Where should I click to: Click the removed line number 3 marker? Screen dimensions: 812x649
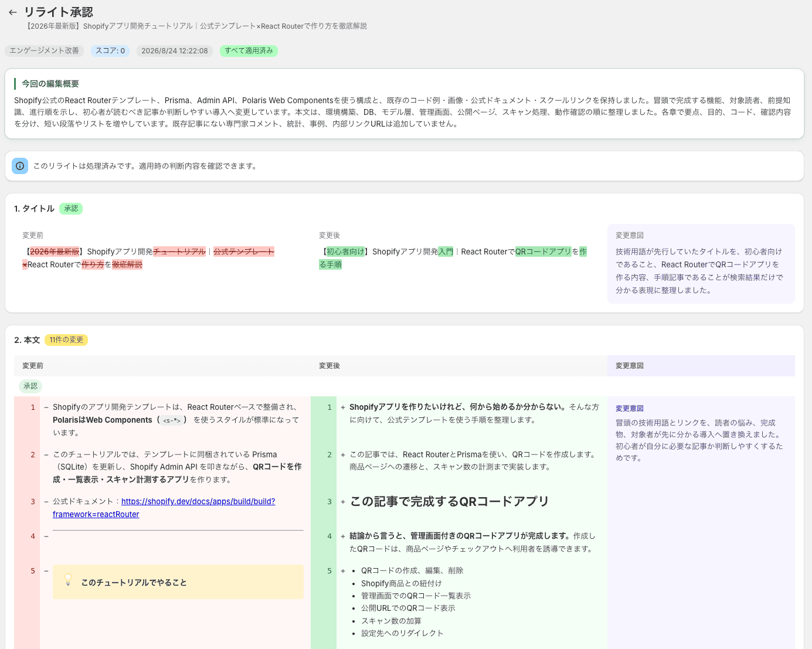pyautogui.click(x=33, y=502)
